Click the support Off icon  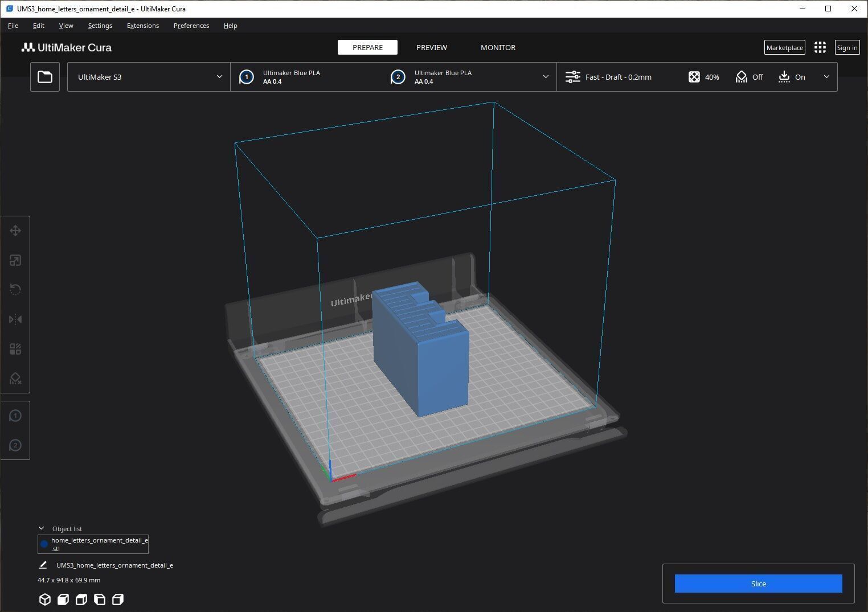pyautogui.click(x=741, y=77)
